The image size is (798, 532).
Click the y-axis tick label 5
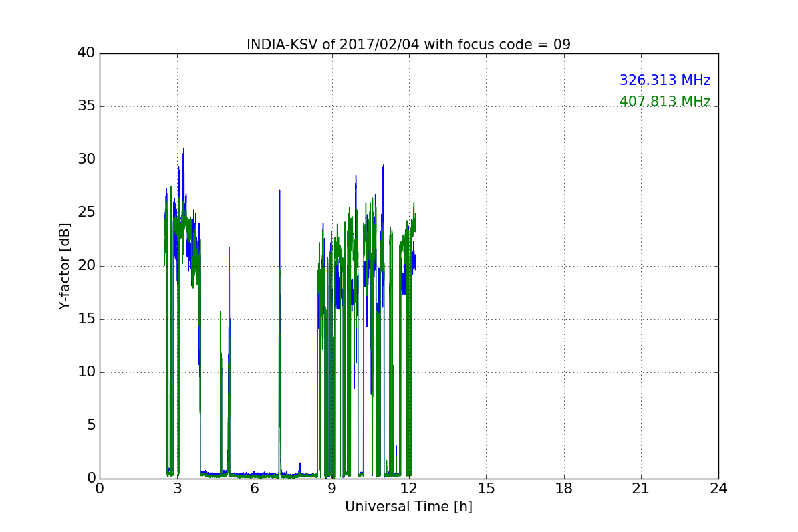tap(90, 426)
